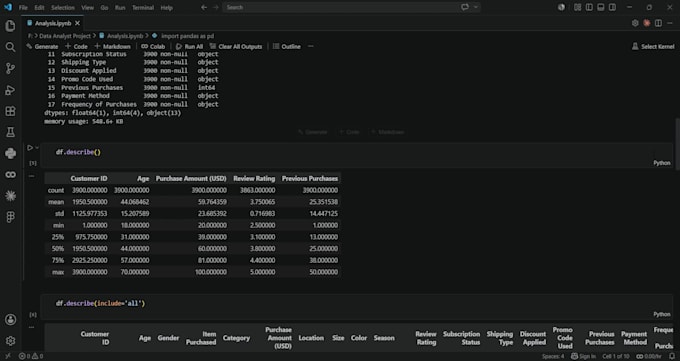Open the Manage gear in activity bar

[x=10, y=341]
